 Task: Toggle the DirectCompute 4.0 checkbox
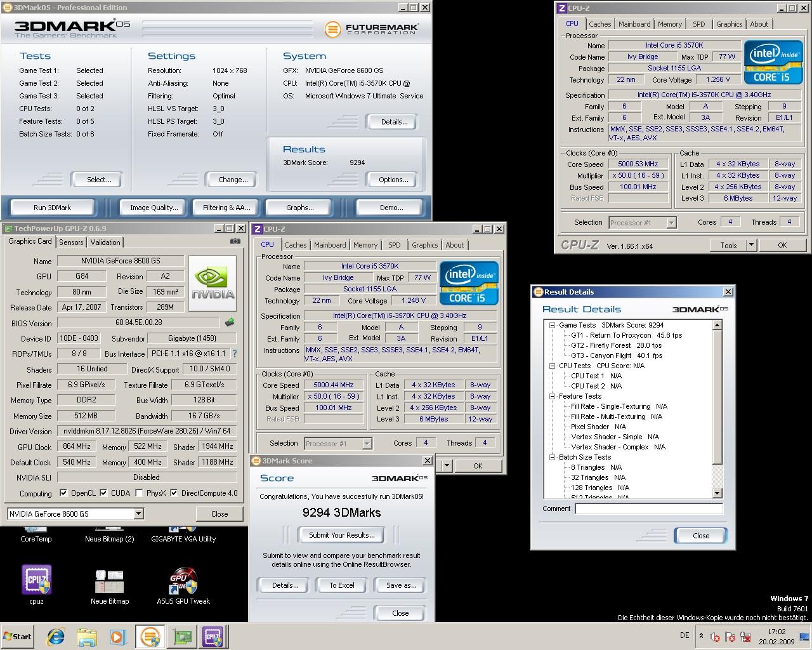coord(174,493)
